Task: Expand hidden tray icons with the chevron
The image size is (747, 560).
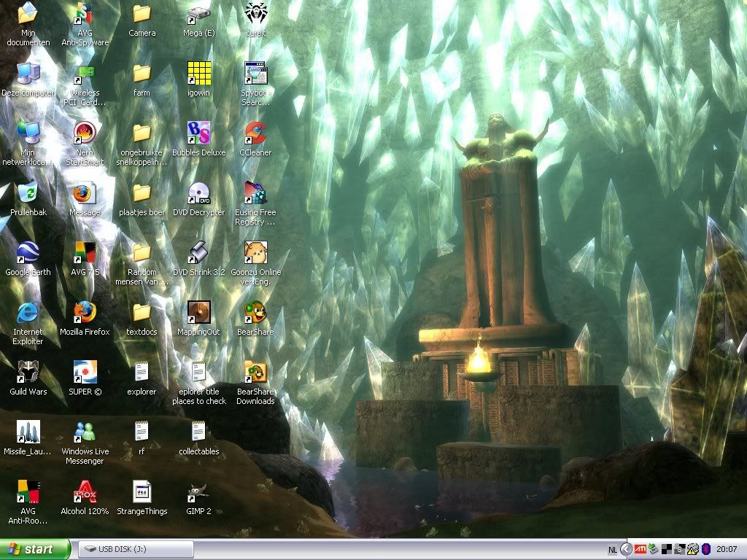Action: 627,550
